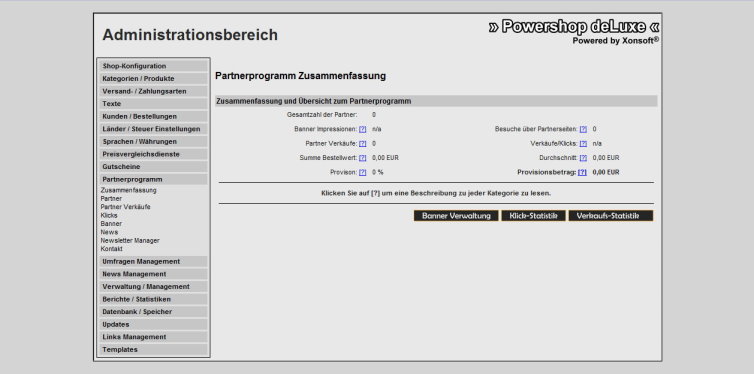Click the [?] next to Durchschnitt

[x=583, y=158]
